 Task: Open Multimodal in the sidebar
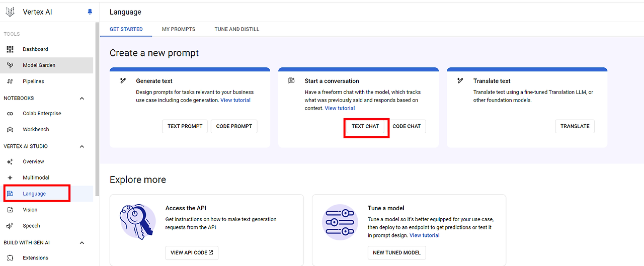(46, 178)
